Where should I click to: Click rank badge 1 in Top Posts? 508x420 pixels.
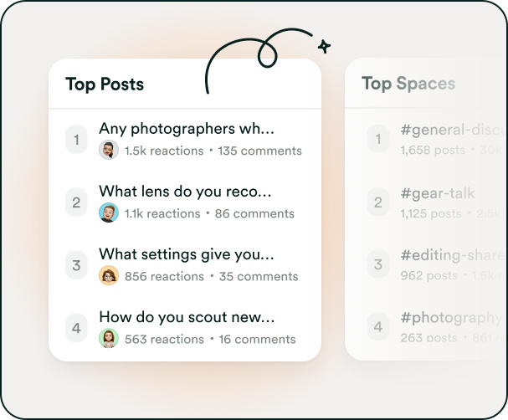[x=76, y=140]
